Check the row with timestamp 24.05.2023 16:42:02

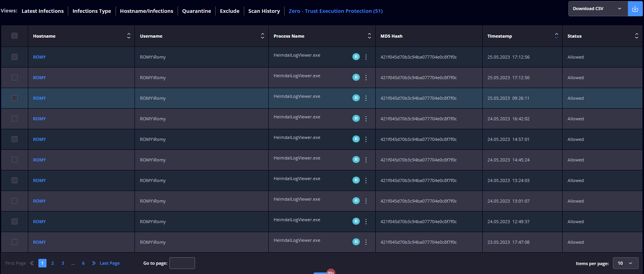click(14, 119)
